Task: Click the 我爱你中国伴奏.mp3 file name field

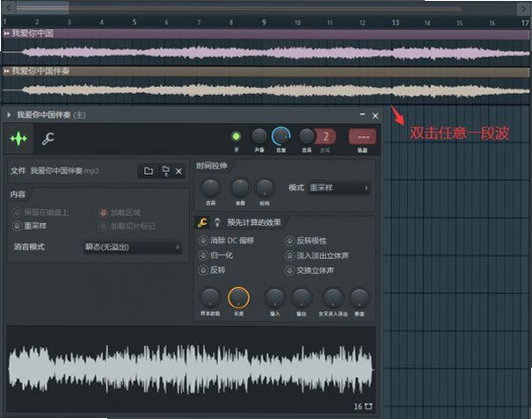Action: (x=65, y=170)
